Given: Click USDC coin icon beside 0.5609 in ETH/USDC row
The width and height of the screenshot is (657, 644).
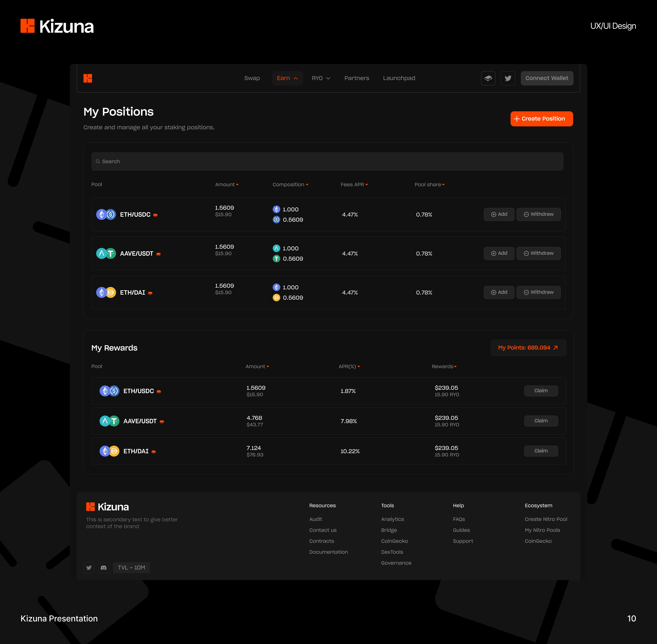Looking at the screenshot, I should pyautogui.click(x=276, y=220).
